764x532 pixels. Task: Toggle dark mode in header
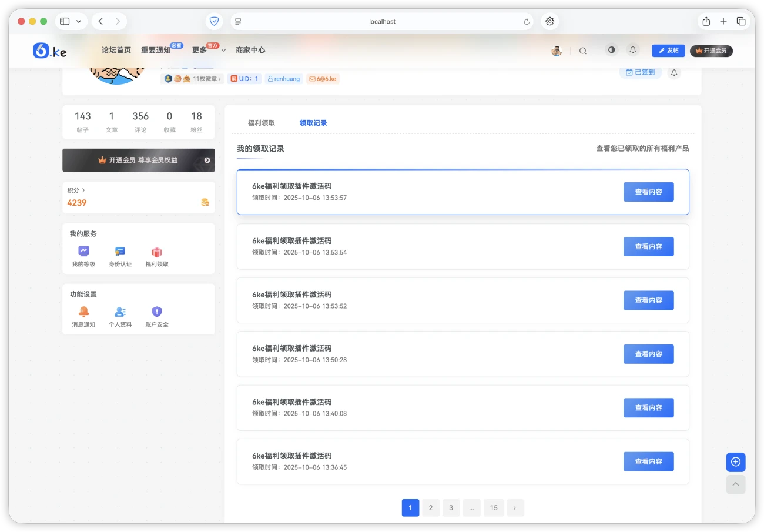pyautogui.click(x=611, y=51)
